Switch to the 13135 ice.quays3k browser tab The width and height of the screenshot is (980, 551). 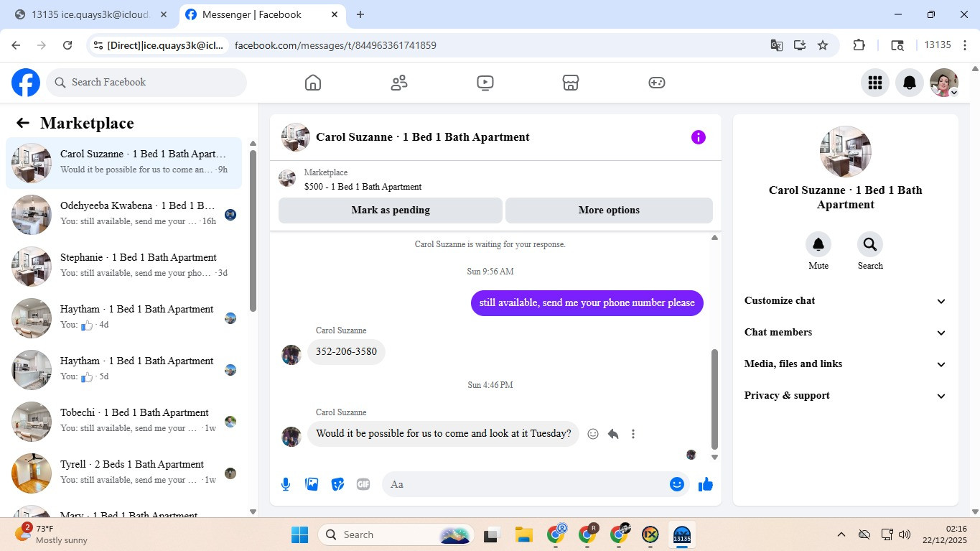point(91,14)
